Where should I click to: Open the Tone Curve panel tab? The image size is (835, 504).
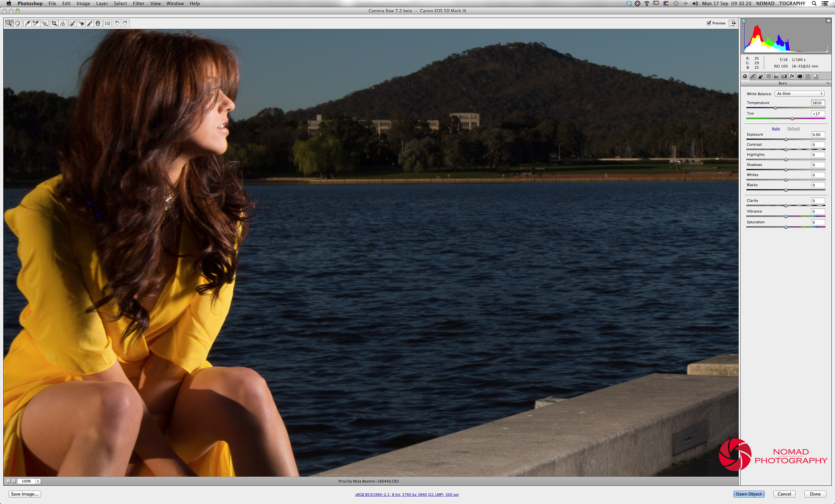pos(753,76)
